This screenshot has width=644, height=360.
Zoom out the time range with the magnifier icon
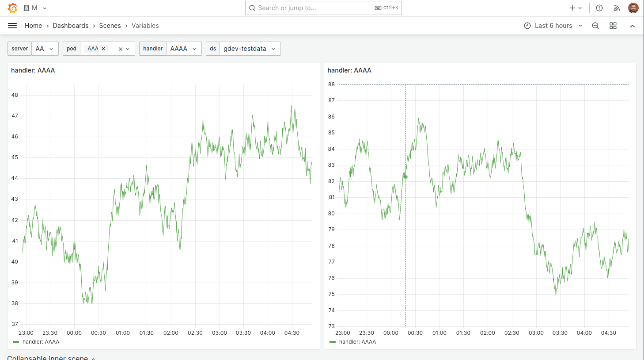click(595, 25)
